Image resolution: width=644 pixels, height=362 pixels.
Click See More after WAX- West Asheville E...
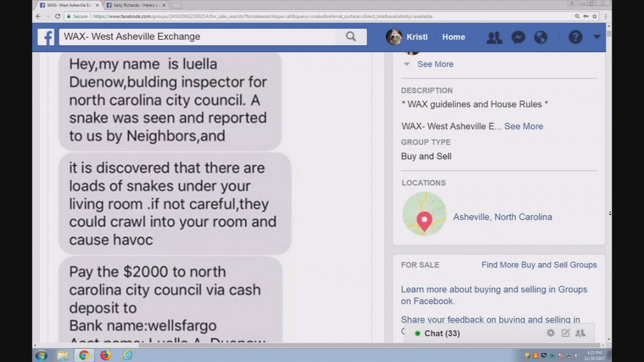(x=524, y=127)
